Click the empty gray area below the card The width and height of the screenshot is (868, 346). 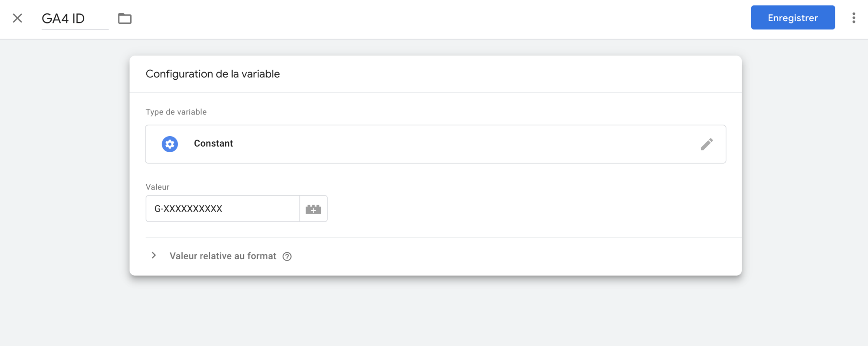pyautogui.click(x=434, y=312)
